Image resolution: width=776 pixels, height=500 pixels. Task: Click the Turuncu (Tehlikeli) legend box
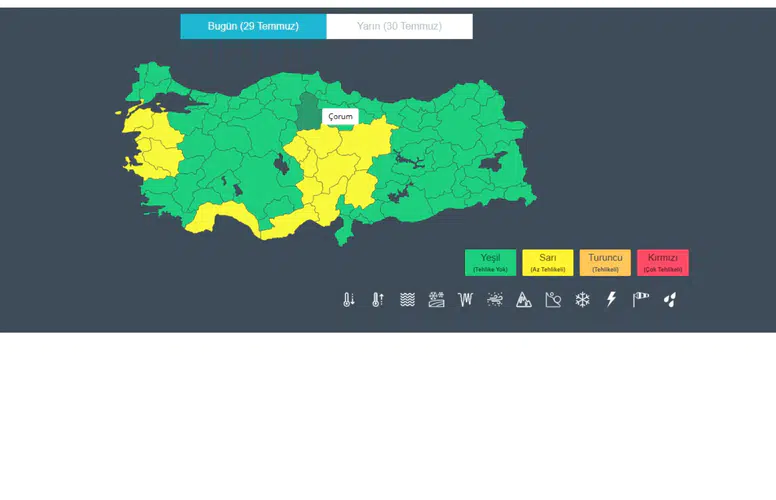605,262
